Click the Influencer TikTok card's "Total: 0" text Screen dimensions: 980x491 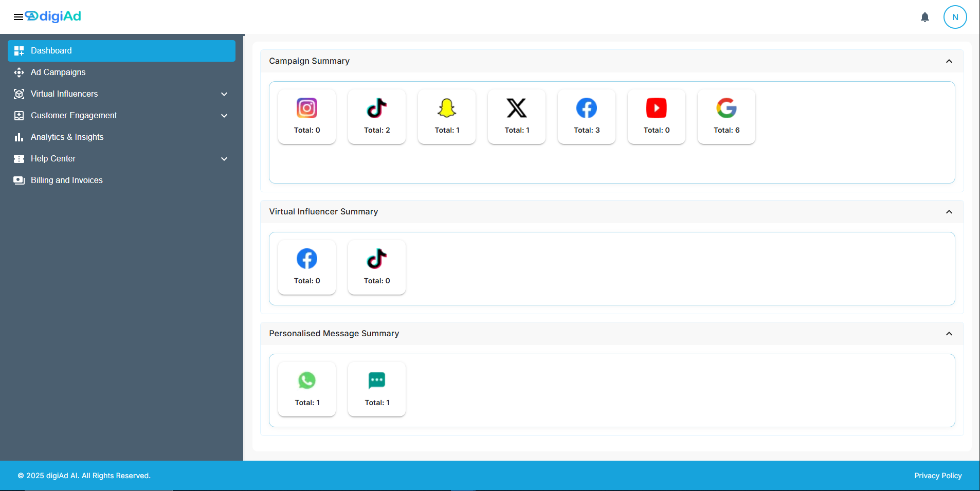tap(377, 281)
